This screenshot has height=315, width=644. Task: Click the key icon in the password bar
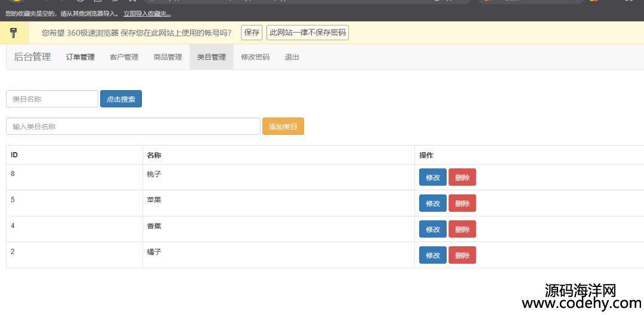14,33
